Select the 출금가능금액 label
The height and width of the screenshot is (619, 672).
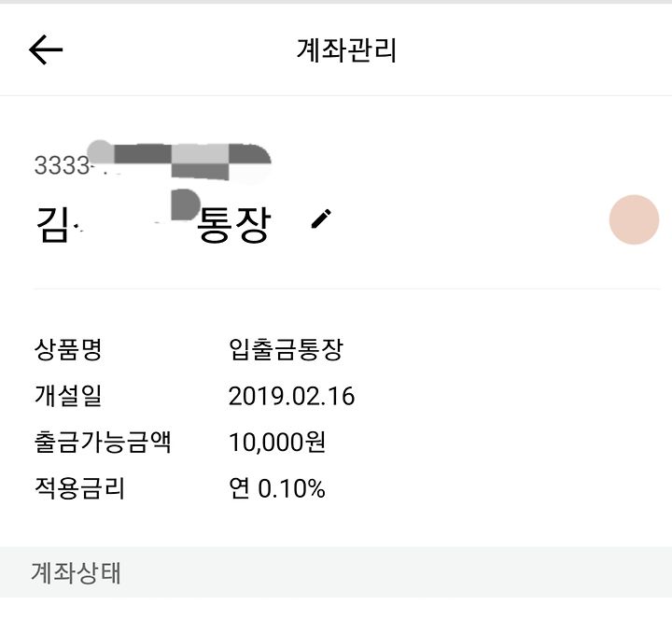click(103, 442)
